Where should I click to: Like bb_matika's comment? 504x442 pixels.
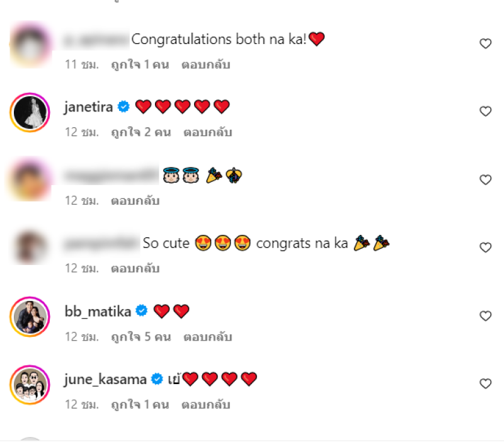[485, 316]
